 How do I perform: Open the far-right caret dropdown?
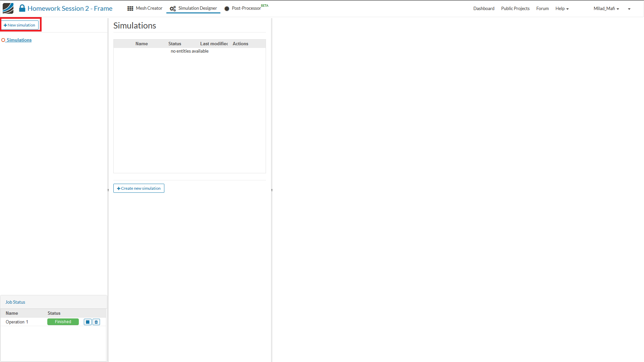click(629, 9)
